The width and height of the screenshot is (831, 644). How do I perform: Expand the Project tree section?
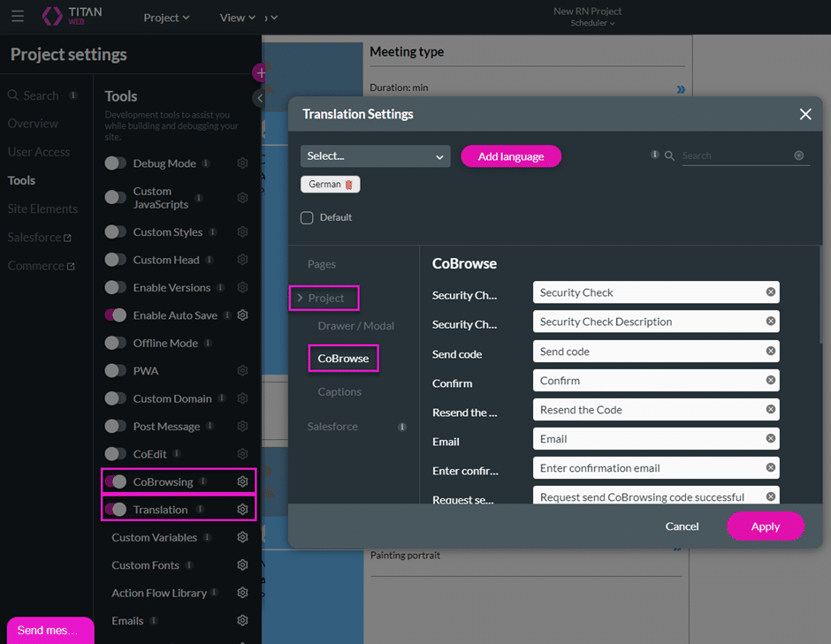(324, 299)
